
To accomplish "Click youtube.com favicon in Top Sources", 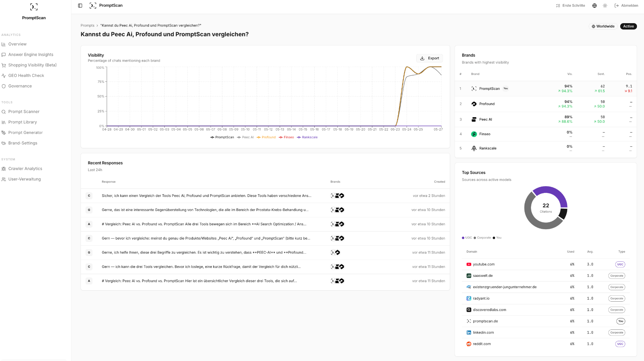I will point(469,264).
